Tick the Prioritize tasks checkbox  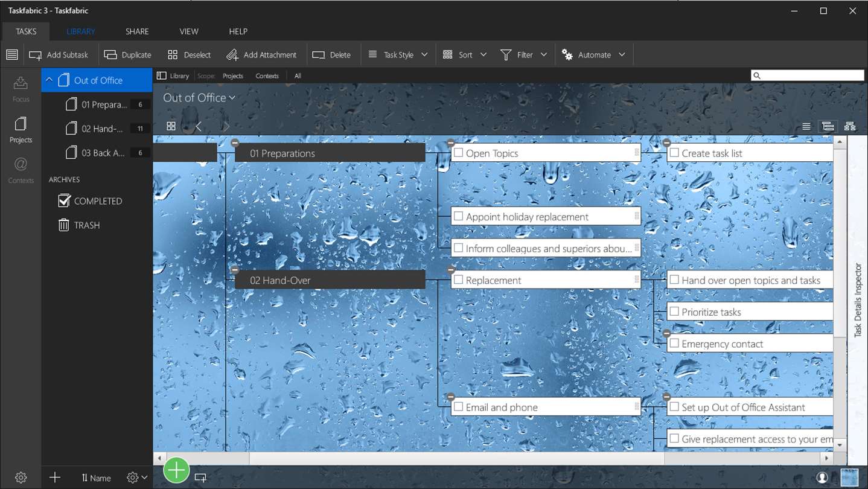coord(674,312)
